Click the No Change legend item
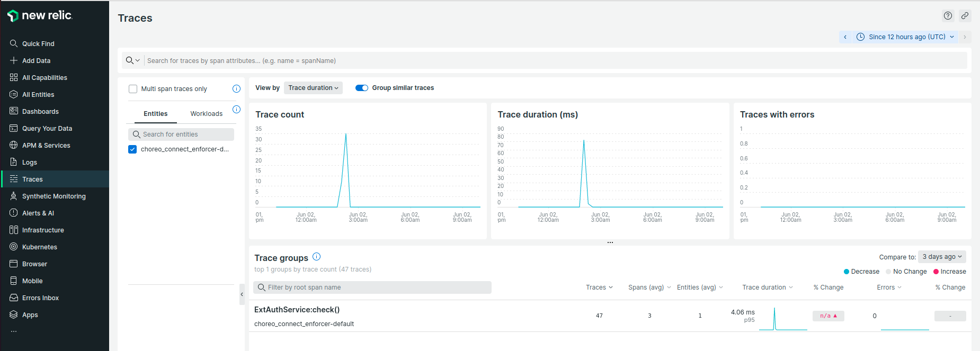This screenshot has height=351, width=980. coord(906,272)
